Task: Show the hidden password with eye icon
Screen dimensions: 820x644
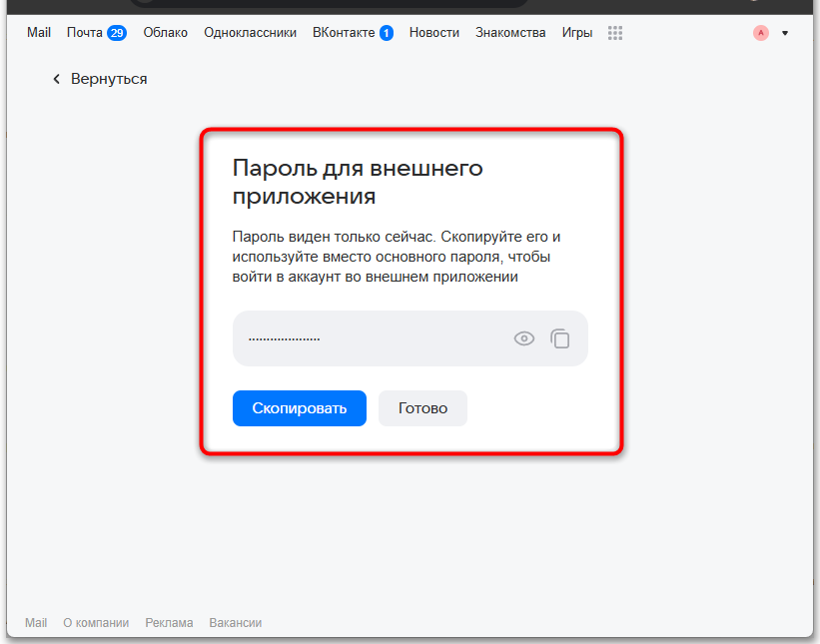Action: point(524,338)
